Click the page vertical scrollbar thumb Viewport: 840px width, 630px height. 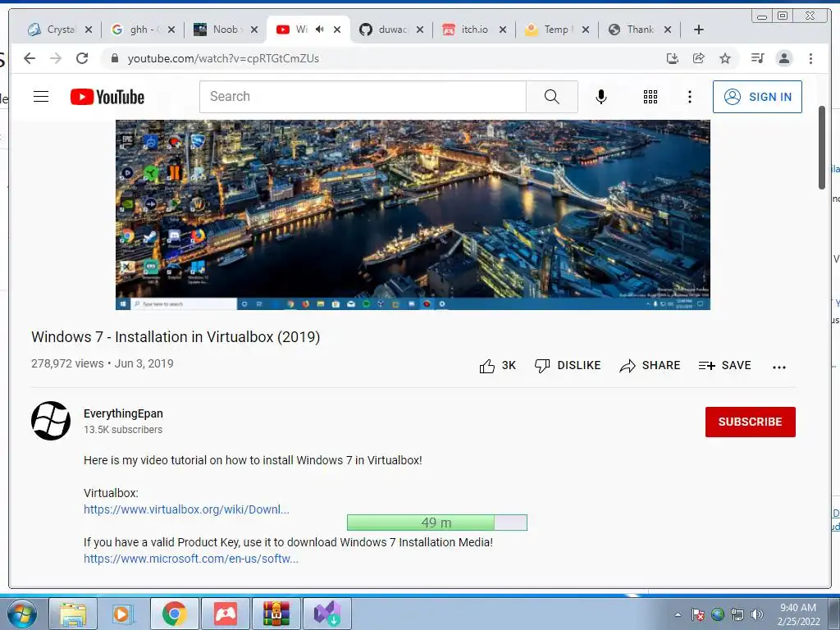(822, 148)
